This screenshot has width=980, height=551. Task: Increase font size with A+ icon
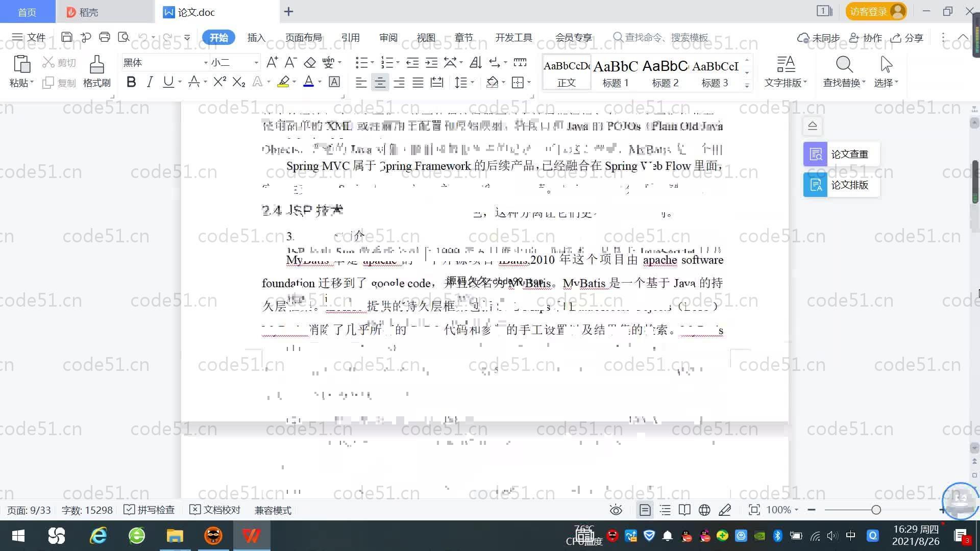click(x=272, y=62)
